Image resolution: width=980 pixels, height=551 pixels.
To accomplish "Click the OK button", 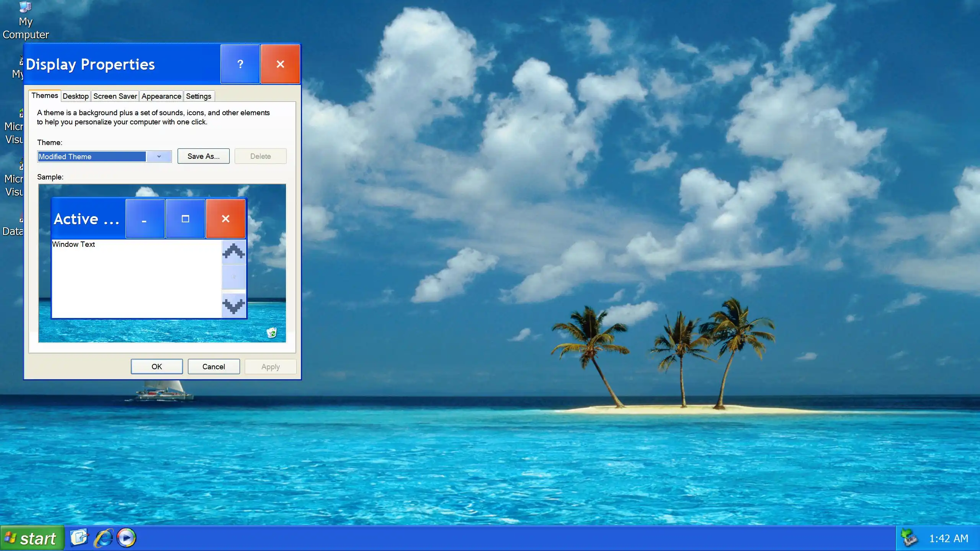I will (x=157, y=367).
